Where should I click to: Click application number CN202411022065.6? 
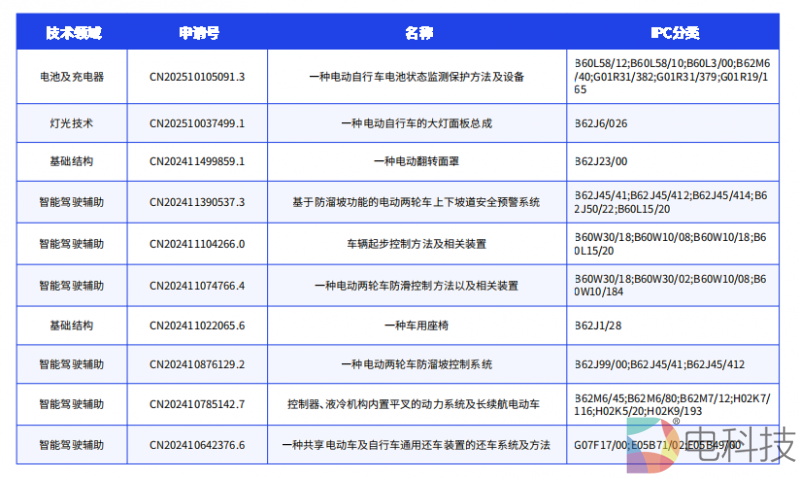[197, 325]
